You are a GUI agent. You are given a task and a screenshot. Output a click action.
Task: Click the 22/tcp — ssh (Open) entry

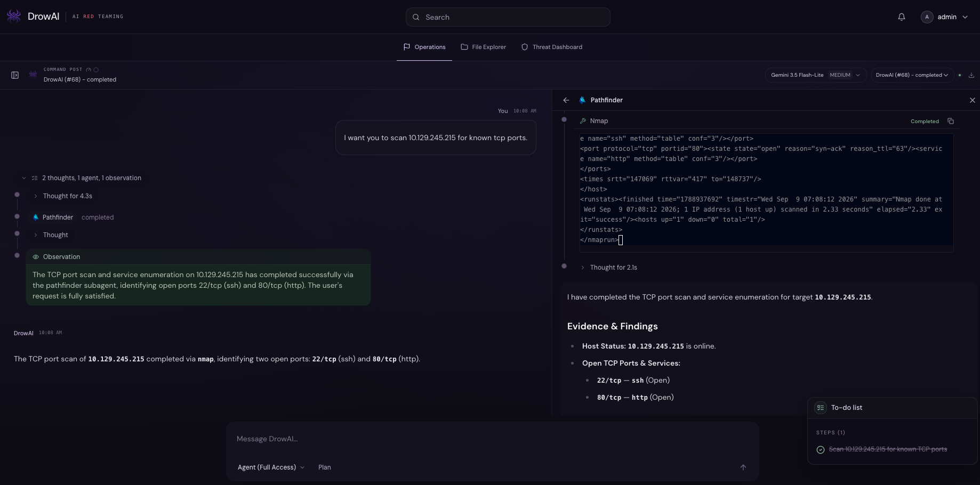(633, 381)
